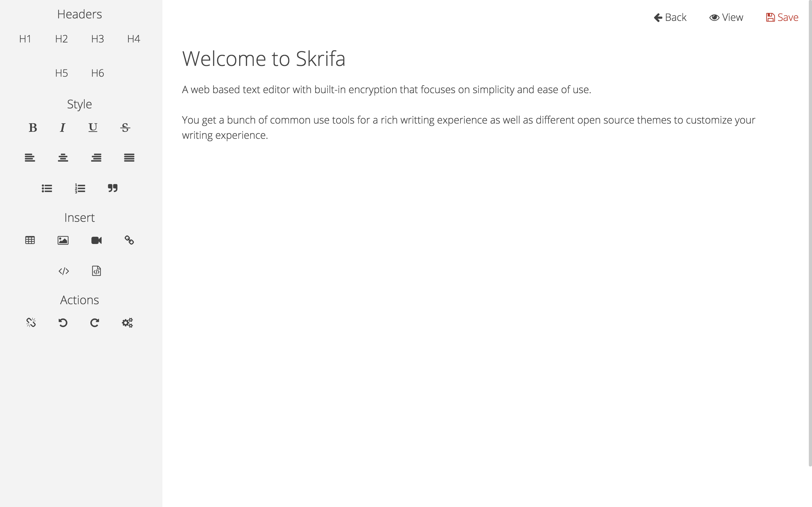
Task: Apply the H1 heading style
Action: point(25,39)
